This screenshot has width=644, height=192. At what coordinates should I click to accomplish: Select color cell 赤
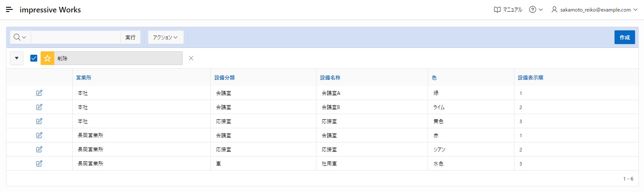(471, 135)
